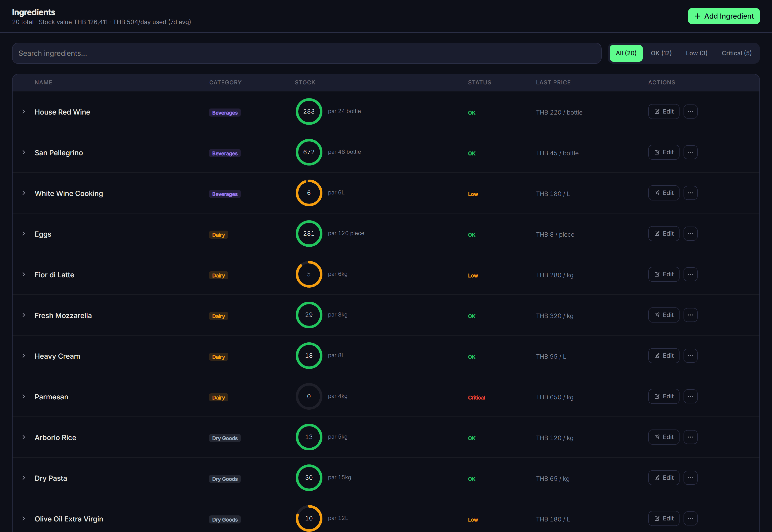Filter by OK (12) status

point(661,53)
